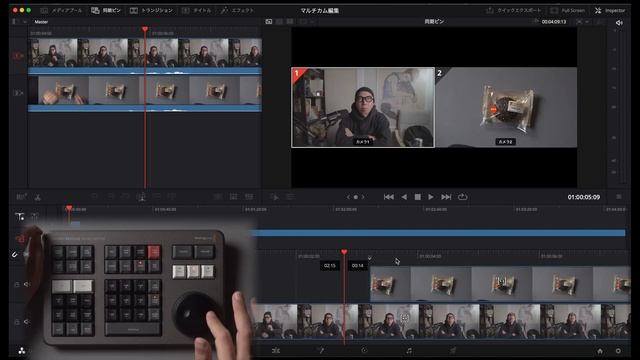
Task: Open the viewer zoom options dropdown
Action: (582, 22)
